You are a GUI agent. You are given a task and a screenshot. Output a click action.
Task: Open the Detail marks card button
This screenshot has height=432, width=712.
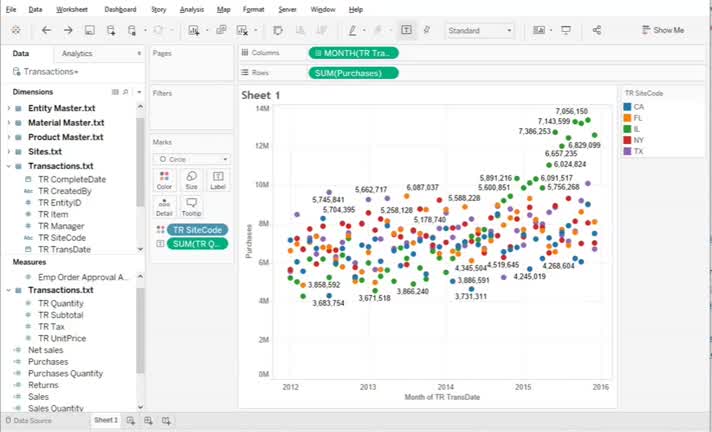click(164, 207)
